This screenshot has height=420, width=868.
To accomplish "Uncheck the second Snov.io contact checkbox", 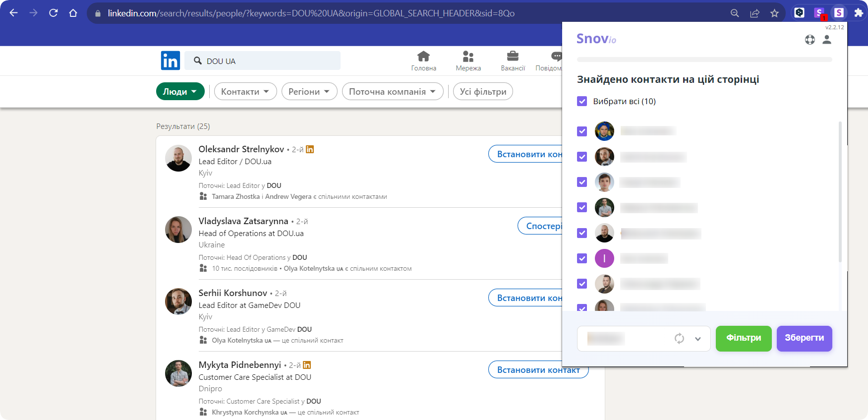I will 582,157.
